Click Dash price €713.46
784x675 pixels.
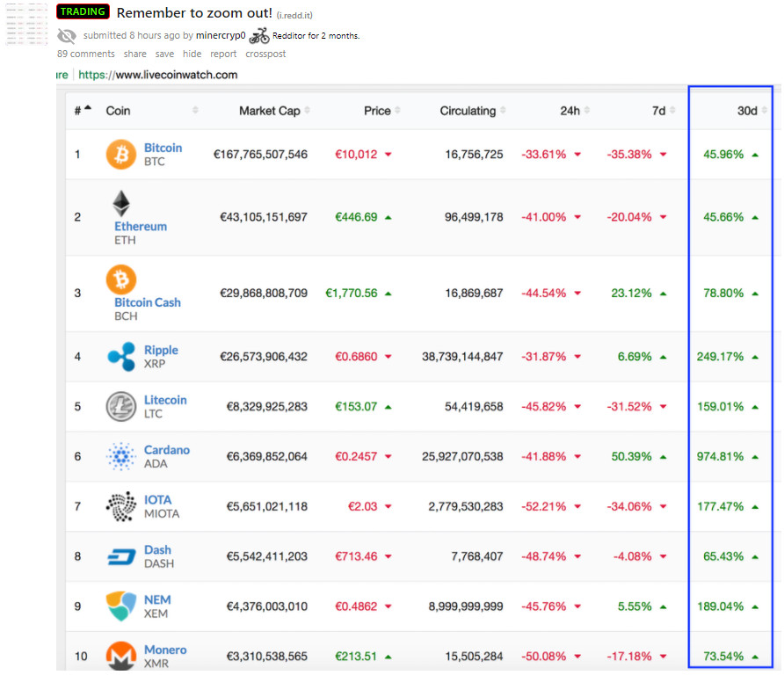pos(356,556)
